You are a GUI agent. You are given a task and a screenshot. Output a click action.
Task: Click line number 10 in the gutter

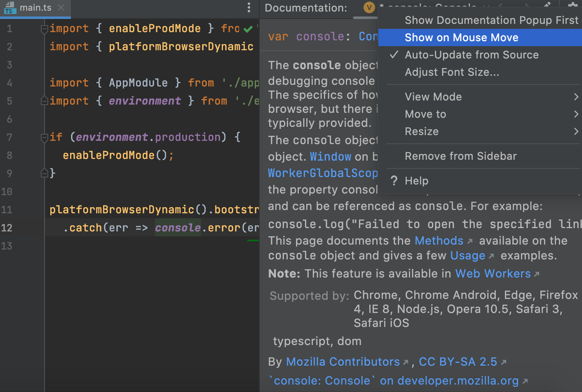click(7, 191)
